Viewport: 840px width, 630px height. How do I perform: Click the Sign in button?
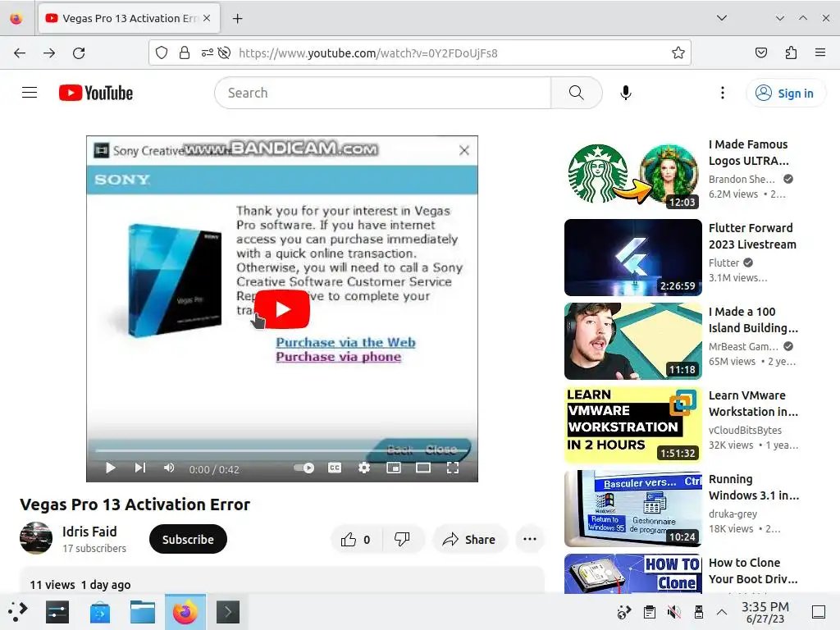click(785, 94)
